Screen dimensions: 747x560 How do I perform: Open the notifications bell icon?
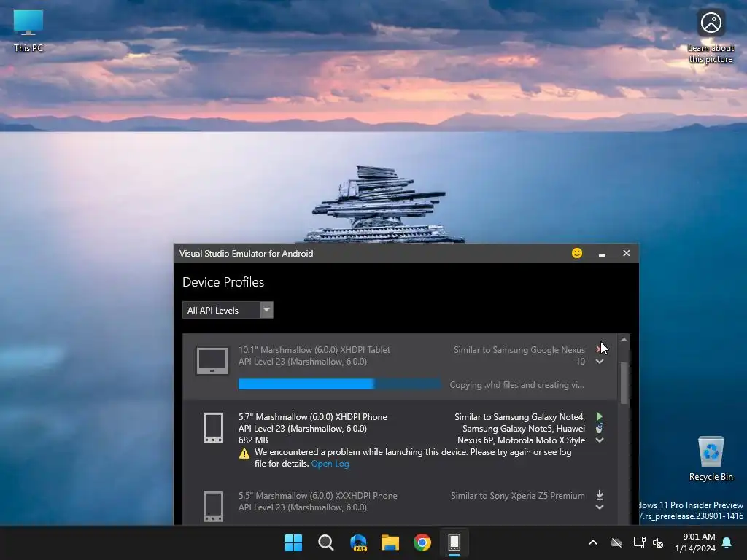[x=727, y=542]
